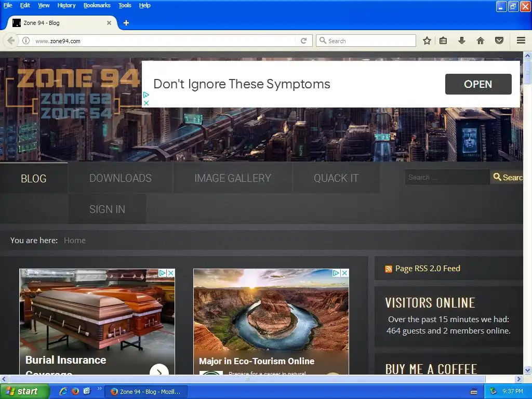The width and height of the screenshot is (532, 399).
Task: Launch Firefox from quick launch bar
Action: 75,391
